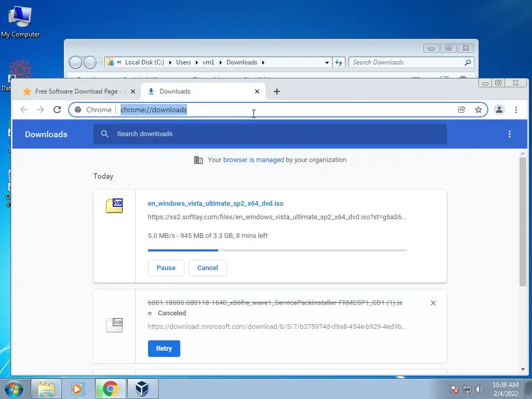Open the Downloads page more actions menu
Image resolution: width=532 pixels, height=399 pixels.
tap(509, 134)
